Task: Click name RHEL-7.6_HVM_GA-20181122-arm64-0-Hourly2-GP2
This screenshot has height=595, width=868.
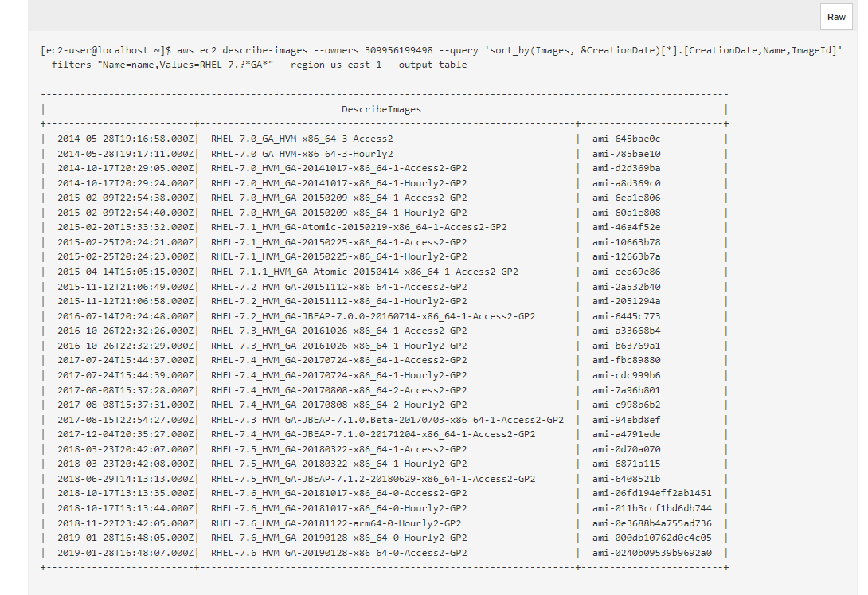Action: click(336, 523)
